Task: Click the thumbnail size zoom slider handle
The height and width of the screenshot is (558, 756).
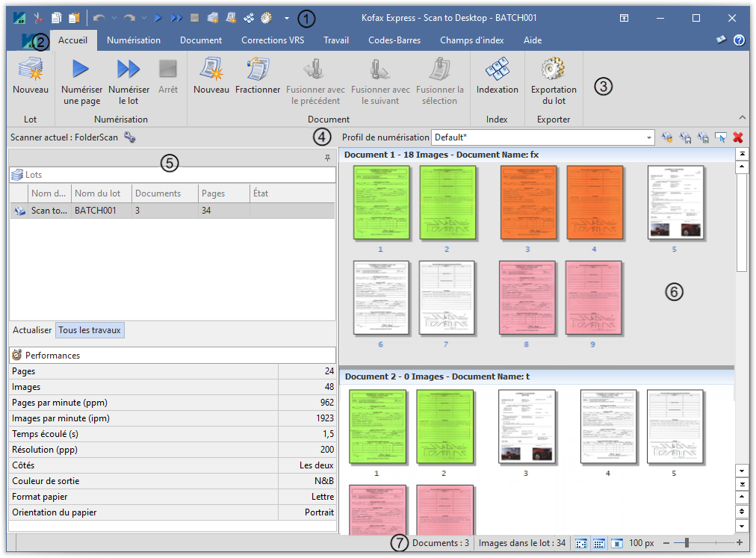Action: click(685, 543)
